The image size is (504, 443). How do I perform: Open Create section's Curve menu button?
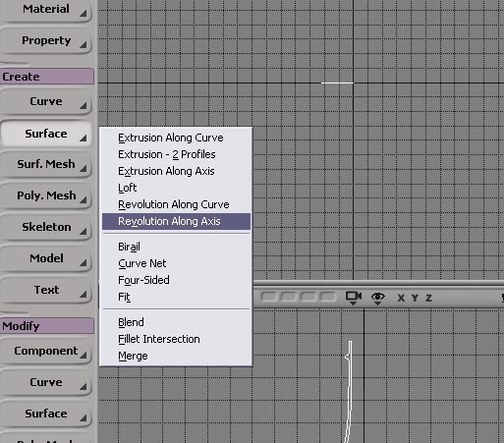pyautogui.click(x=46, y=102)
